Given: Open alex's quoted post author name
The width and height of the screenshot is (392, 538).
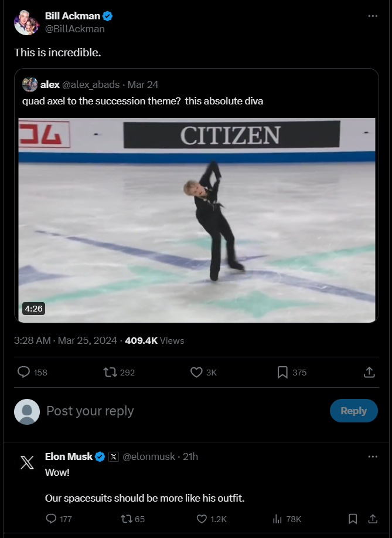Looking at the screenshot, I should pos(50,84).
